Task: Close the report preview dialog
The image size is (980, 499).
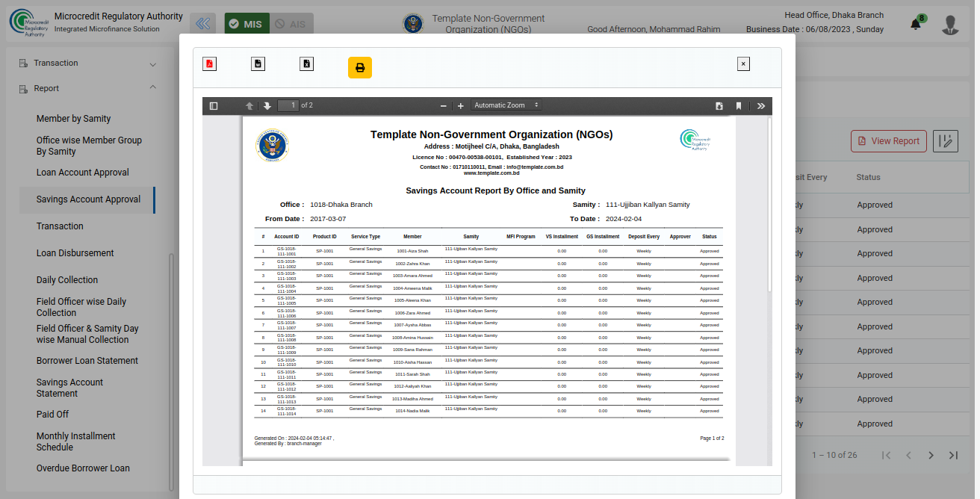Action: coord(743,64)
